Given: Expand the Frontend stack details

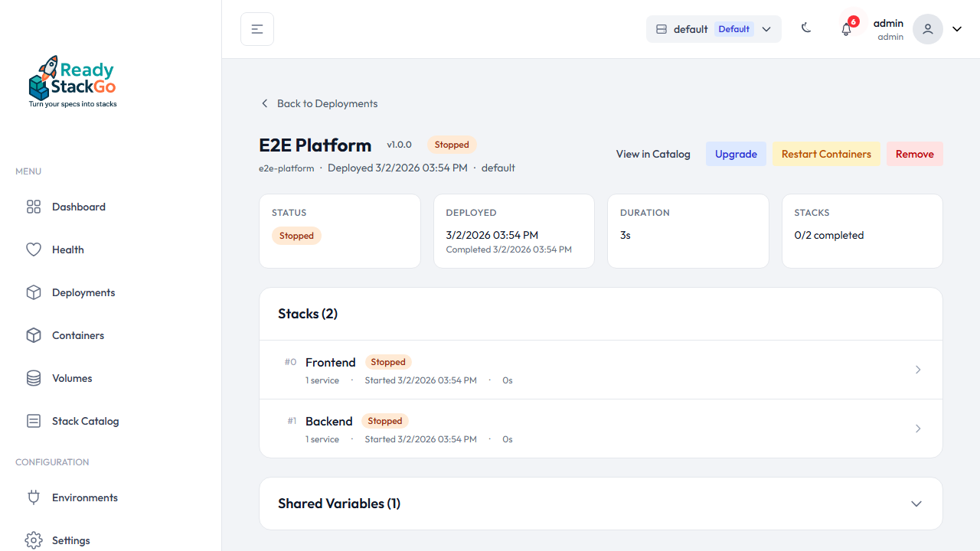Looking at the screenshot, I should click(917, 370).
